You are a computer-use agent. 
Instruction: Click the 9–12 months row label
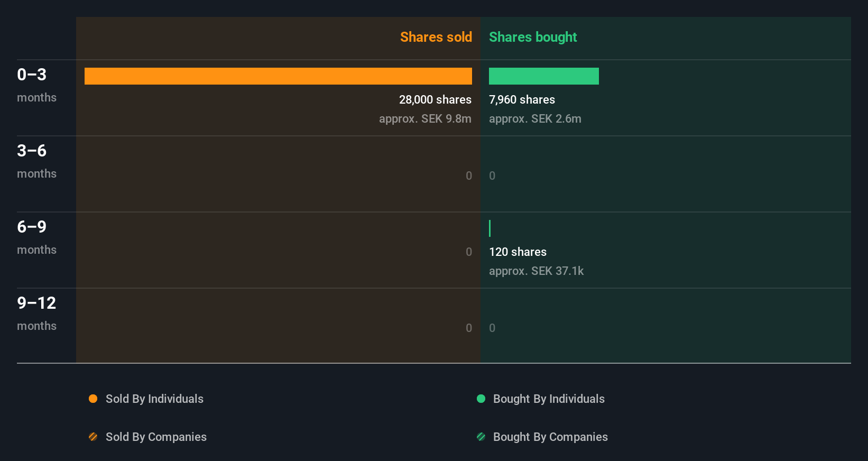point(36,314)
